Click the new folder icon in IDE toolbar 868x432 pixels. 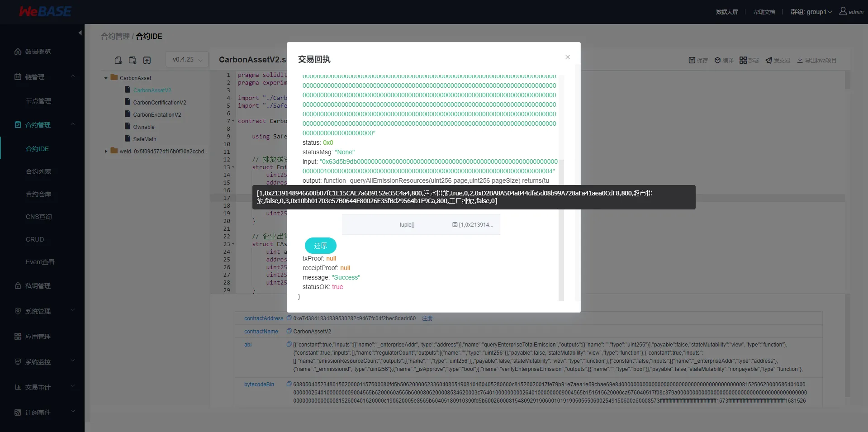(x=133, y=60)
